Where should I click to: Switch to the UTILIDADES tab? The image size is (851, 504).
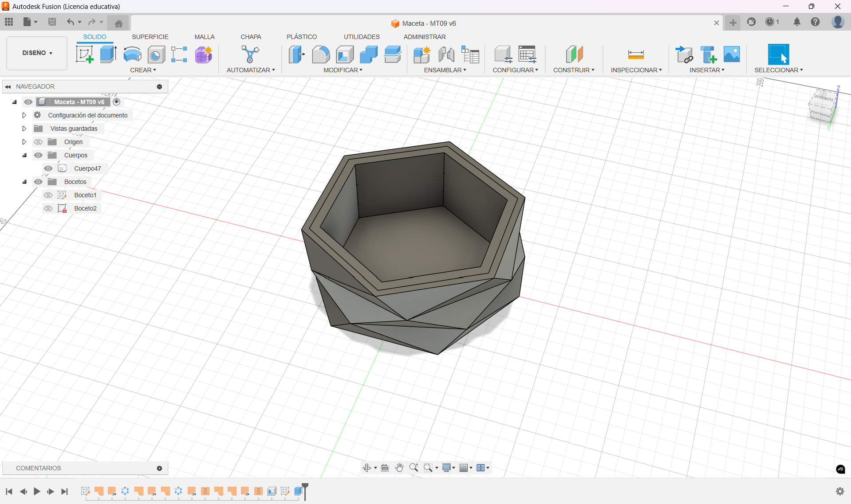pyautogui.click(x=362, y=37)
